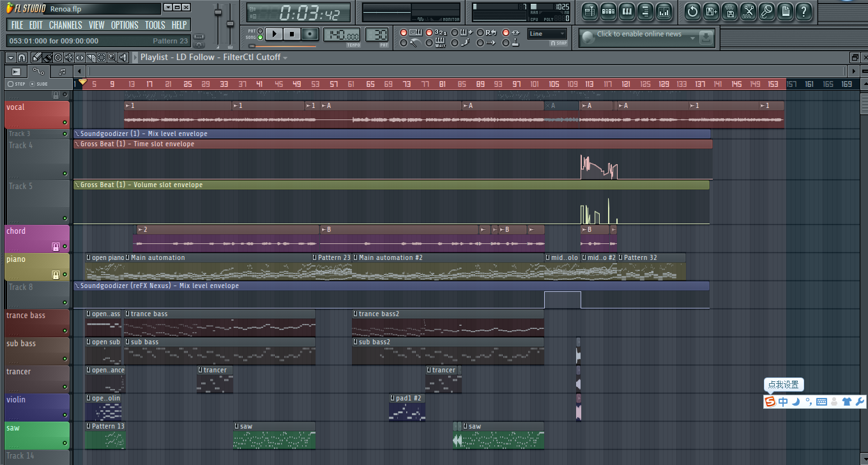This screenshot has height=465, width=868.
Task: Switch to PAT pattern mode
Action: click(260, 31)
